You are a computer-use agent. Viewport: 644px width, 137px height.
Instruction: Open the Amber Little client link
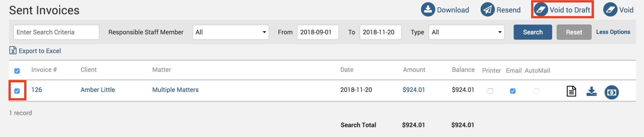tap(97, 90)
